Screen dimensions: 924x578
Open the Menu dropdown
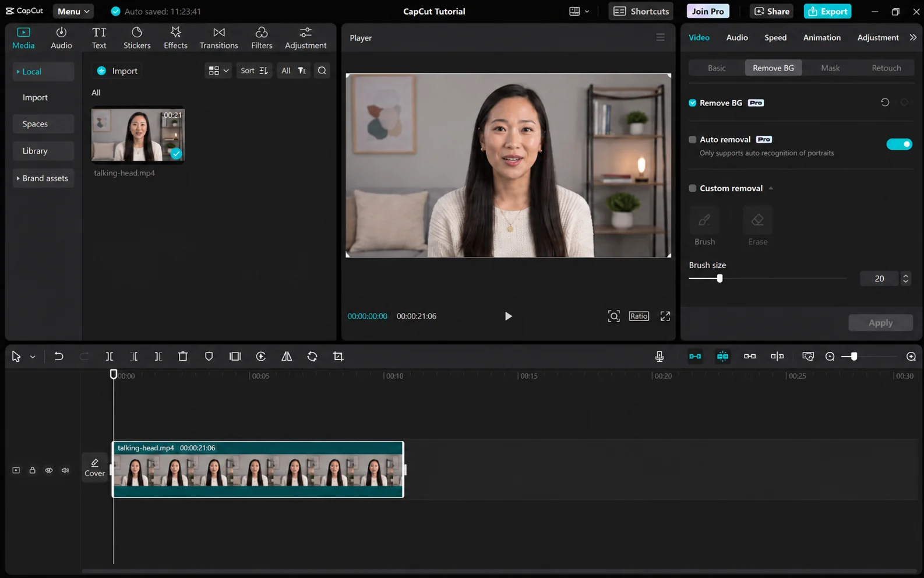pyautogui.click(x=73, y=11)
